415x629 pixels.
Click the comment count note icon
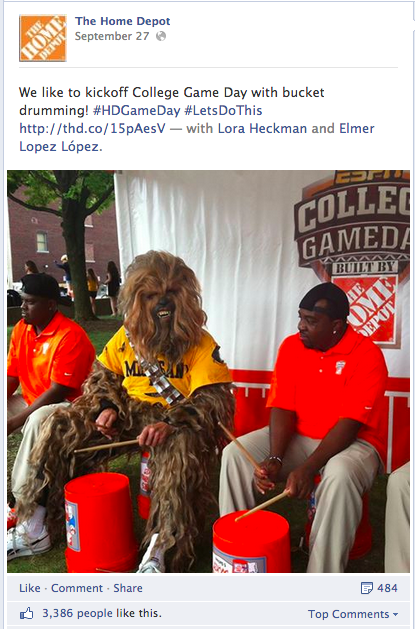point(367,588)
